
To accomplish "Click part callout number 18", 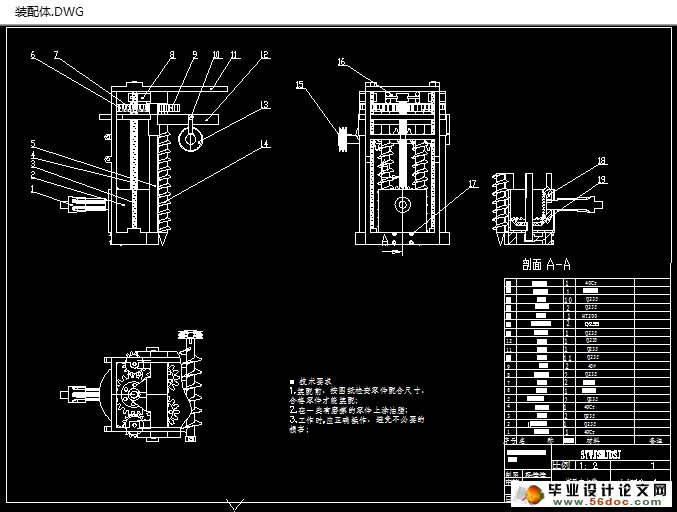I will (x=602, y=161).
